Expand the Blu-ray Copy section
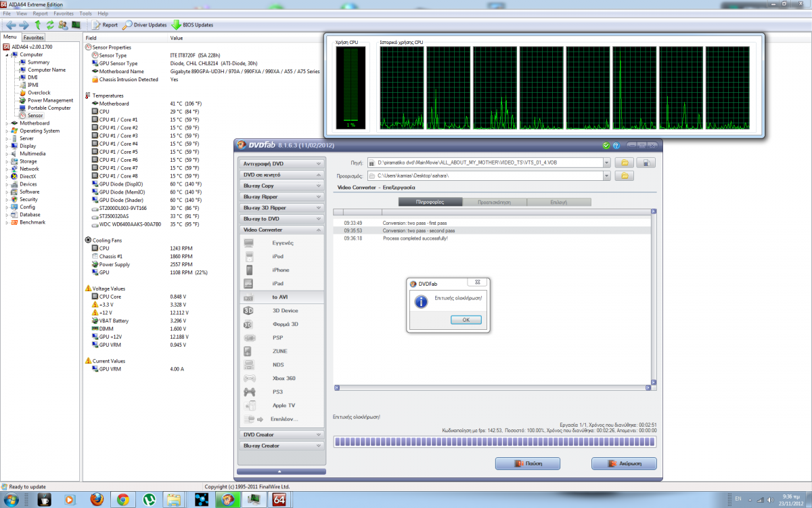Image resolution: width=812 pixels, height=508 pixels. [282, 186]
